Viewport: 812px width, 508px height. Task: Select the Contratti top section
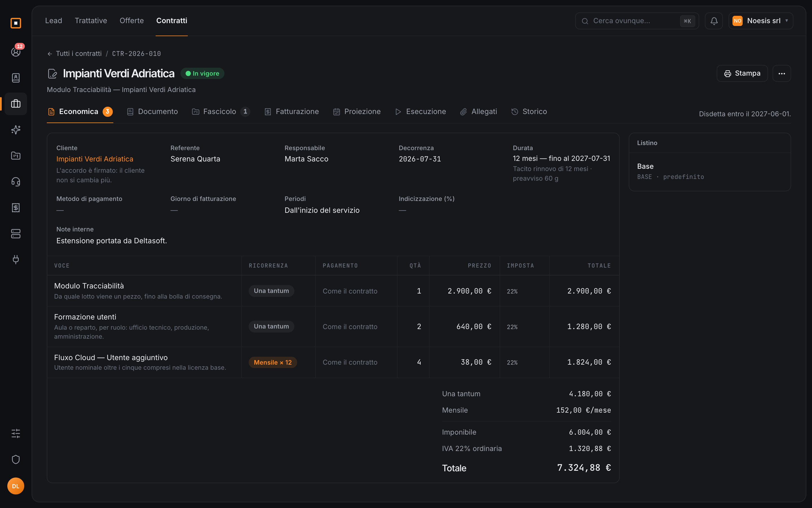click(172, 21)
